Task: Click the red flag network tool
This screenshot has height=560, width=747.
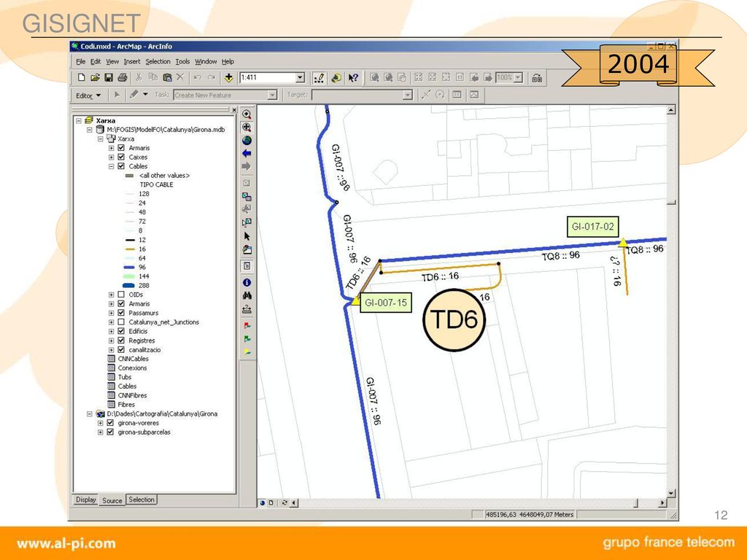Action: [247, 326]
